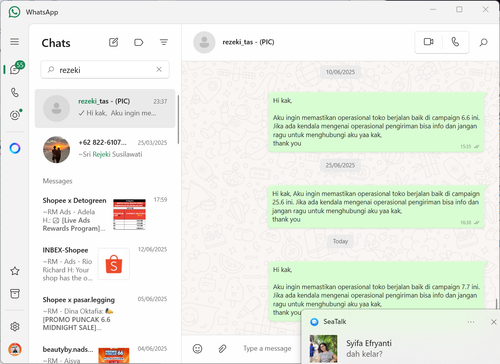Search within the rezeki_tas conversation
The width and height of the screenshot is (500, 364).
483,42
